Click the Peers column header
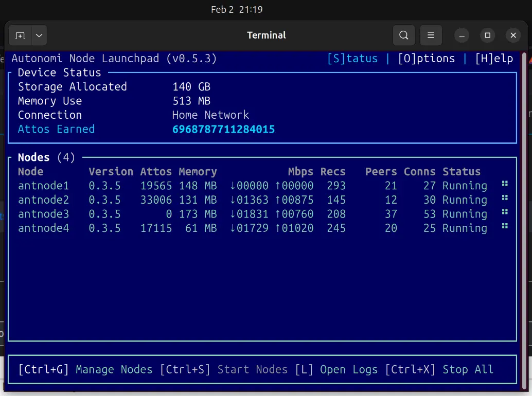This screenshot has height=396, width=532. [x=381, y=172]
